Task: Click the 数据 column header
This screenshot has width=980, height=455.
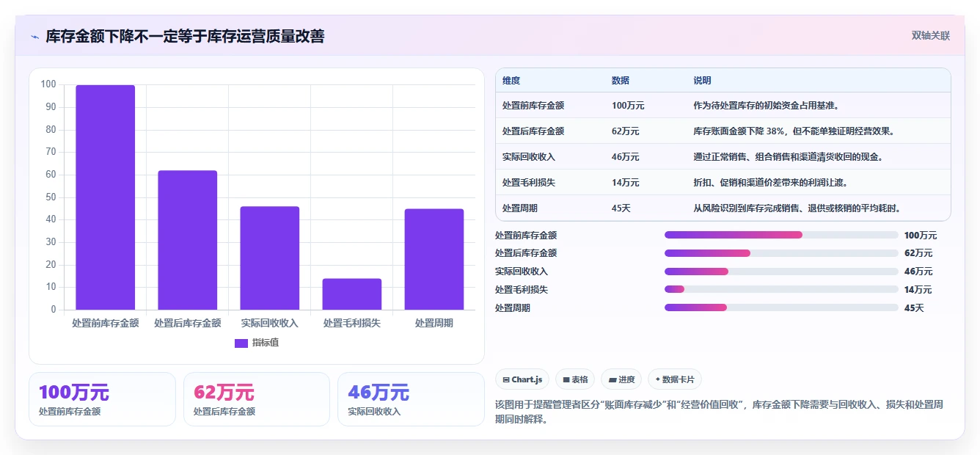Action: point(621,81)
